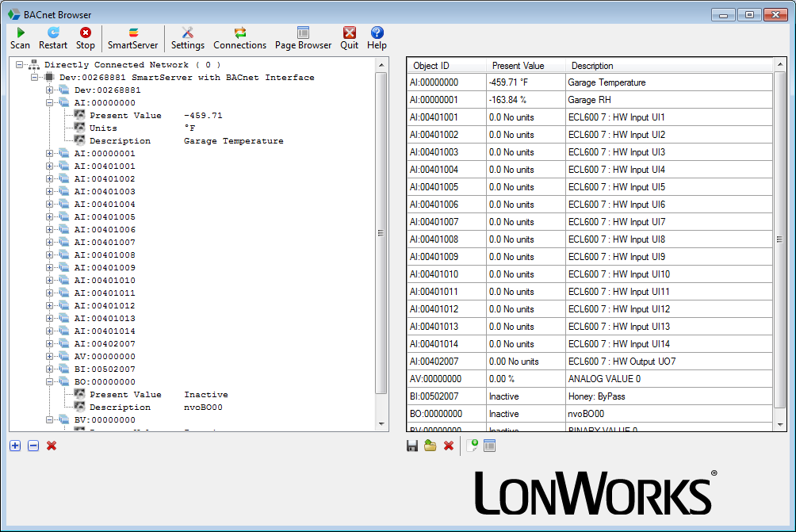Click the red X icon below the tree
Screen dimensions: 796x532
(x=52, y=446)
